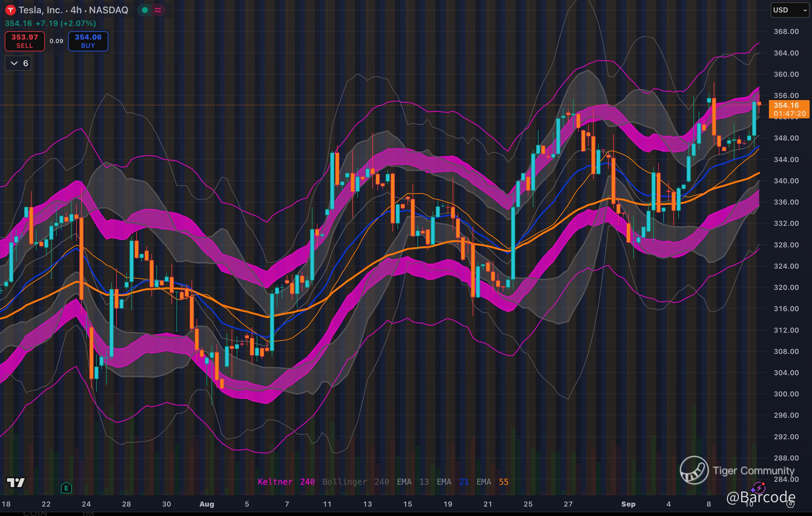Expand the collapsed 6 indicators legend
The image size is (812, 516).
(x=18, y=63)
